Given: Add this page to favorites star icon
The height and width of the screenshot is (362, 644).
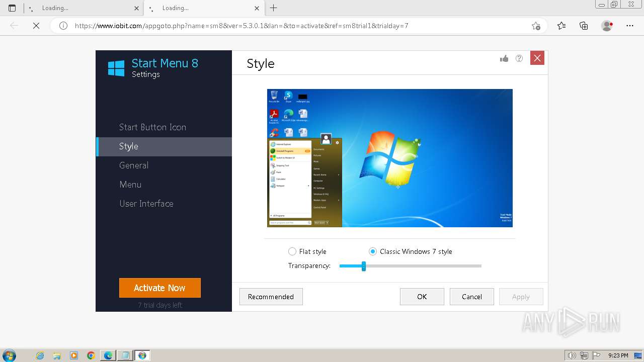Looking at the screenshot, I should (x=536, y=26).
